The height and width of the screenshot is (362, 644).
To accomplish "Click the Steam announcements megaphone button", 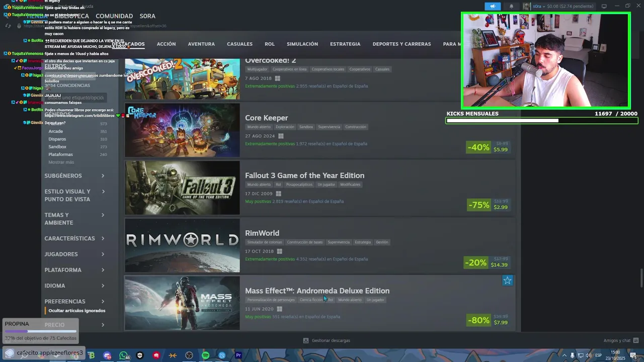I will [x=493, y=6].
